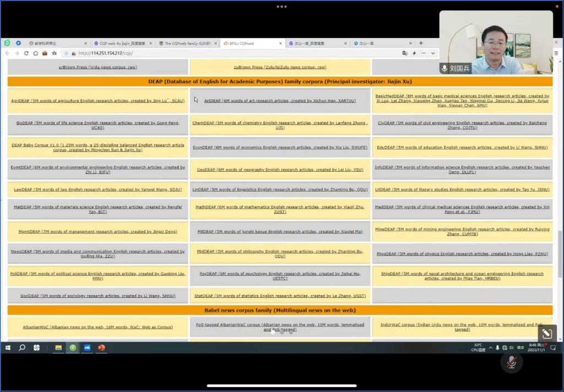Open the blue meeting app taskbar icon
The image size is (564, 392).
(87, 348)
